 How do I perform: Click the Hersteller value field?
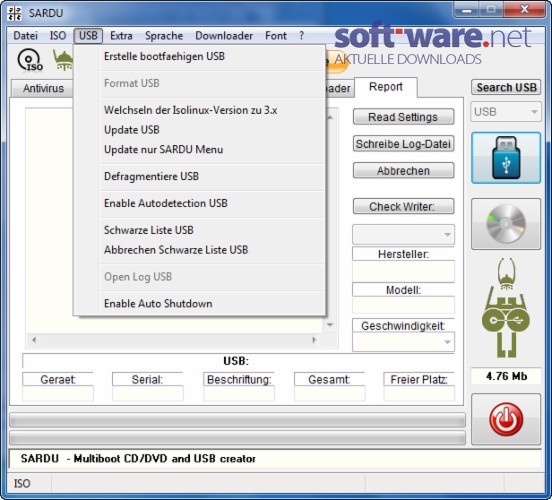click(403, 271)
